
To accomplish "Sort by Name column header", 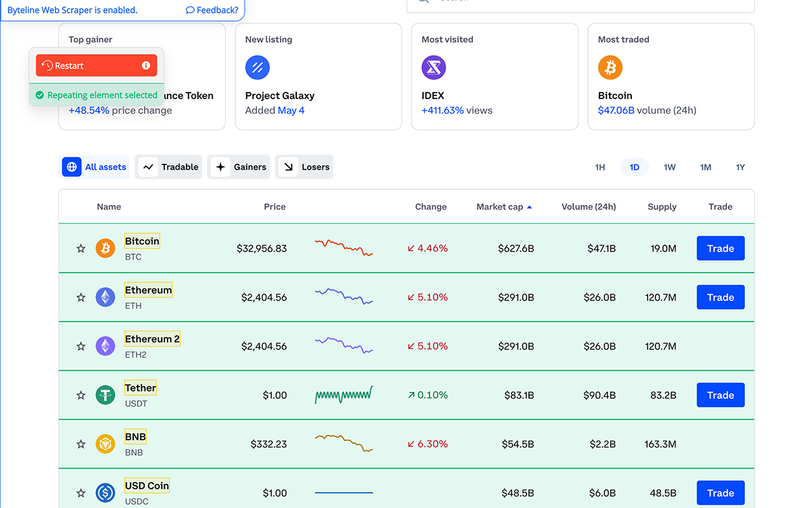I will [109, 207].
